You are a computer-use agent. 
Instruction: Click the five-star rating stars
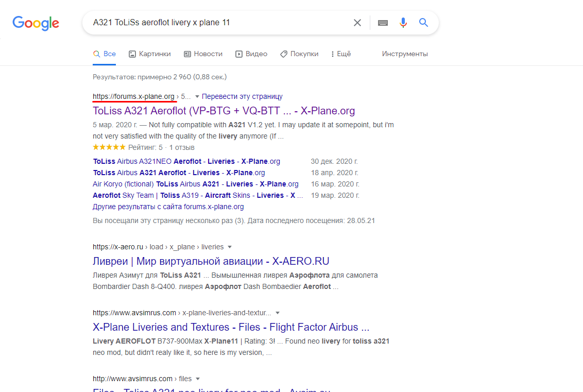(109, 147)
